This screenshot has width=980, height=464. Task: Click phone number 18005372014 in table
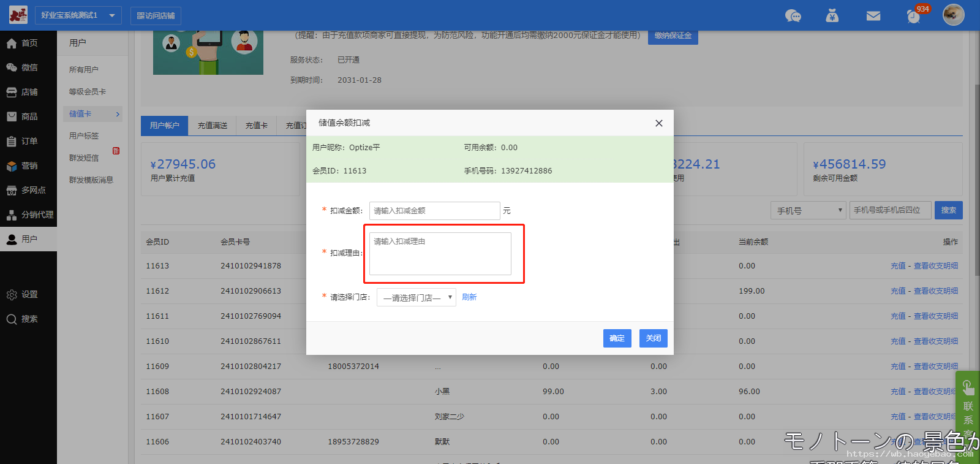coord(353,367)
